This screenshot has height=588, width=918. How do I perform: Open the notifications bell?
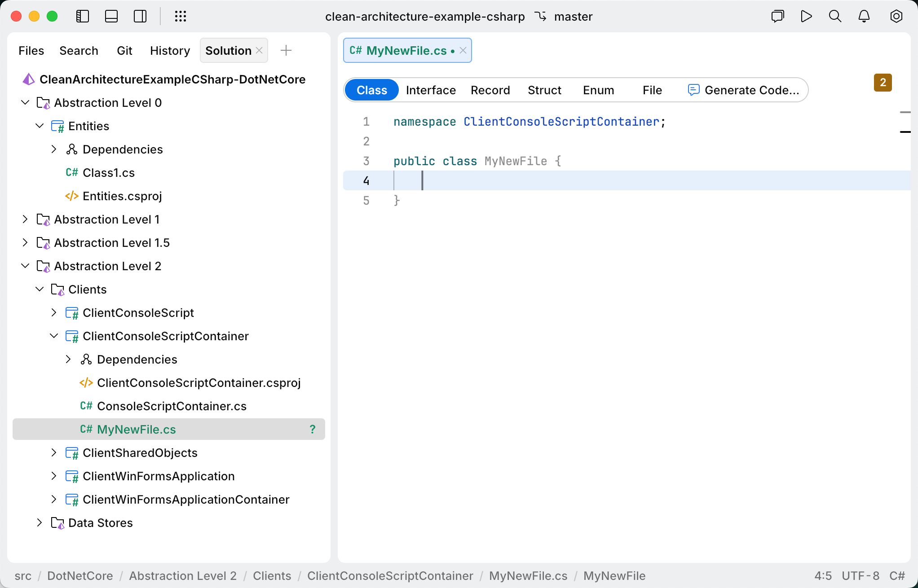pyautogui.click(x=864, y=16)
